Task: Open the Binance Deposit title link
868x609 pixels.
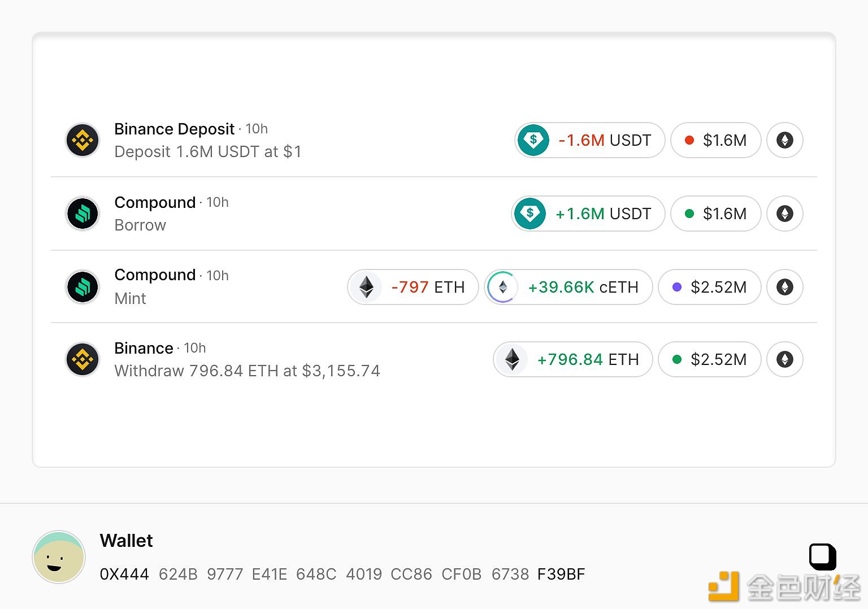Action: 174,129
